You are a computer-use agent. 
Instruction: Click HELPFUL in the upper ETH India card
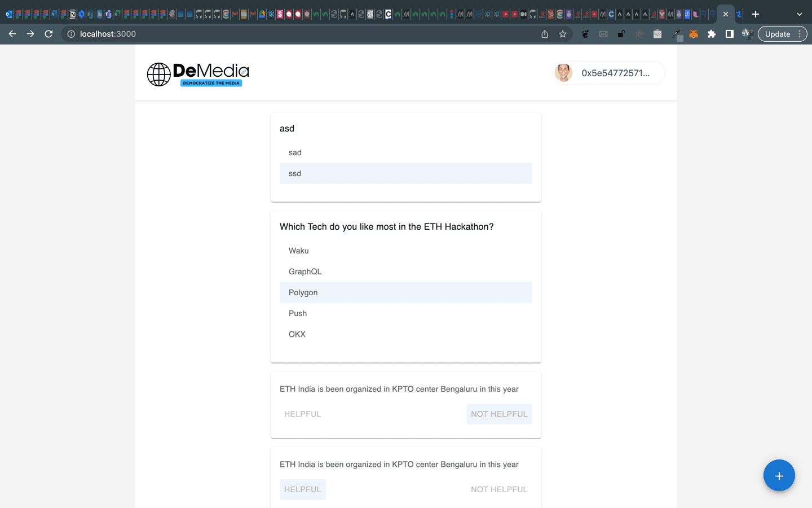coord(303,414)
